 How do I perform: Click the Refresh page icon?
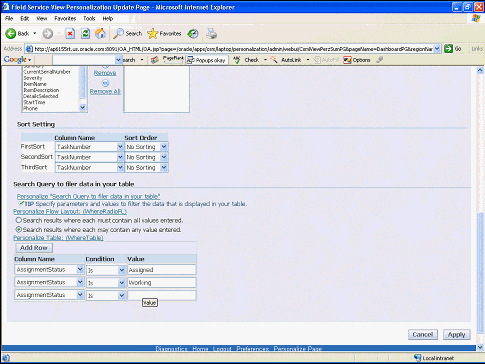(x=85, y=33)
